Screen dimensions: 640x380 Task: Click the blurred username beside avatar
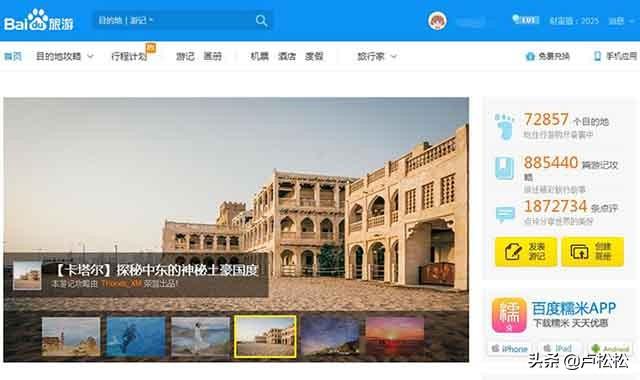pyautogui.click(x=470, y=21)
